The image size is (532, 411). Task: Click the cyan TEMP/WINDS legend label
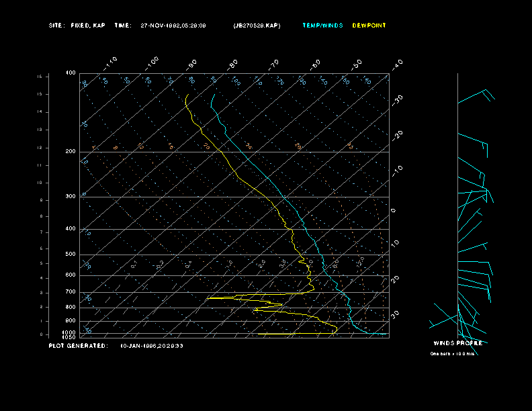click(x=322, y=26)
